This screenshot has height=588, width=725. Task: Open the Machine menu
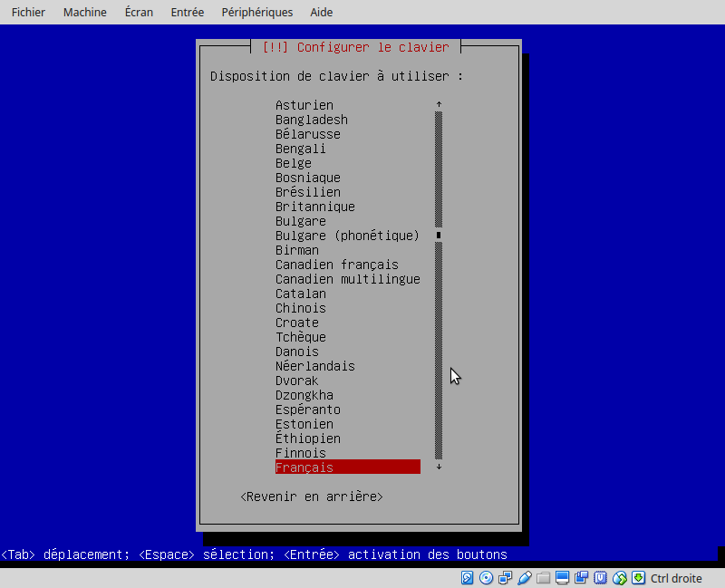(84, 12)
